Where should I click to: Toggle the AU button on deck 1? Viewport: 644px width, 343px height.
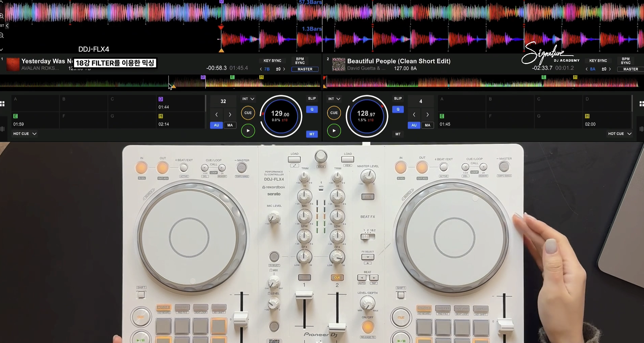(216, 125)
